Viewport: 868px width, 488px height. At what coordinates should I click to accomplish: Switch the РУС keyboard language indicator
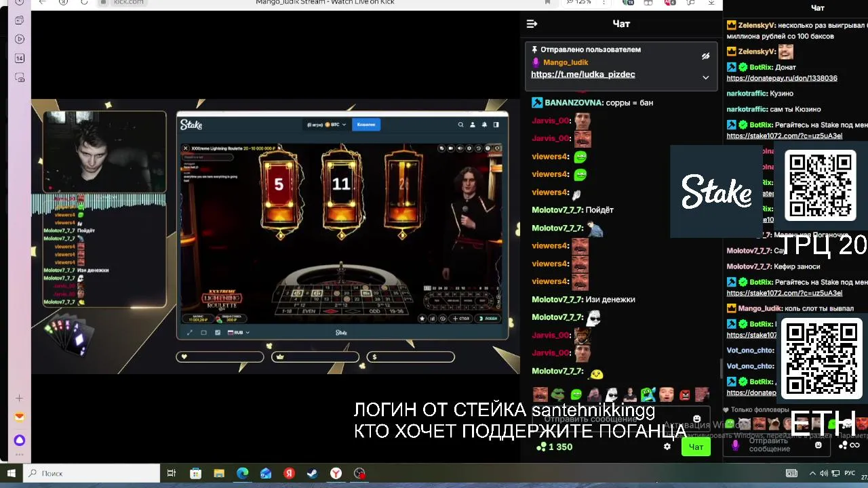[x=850, y=473]
